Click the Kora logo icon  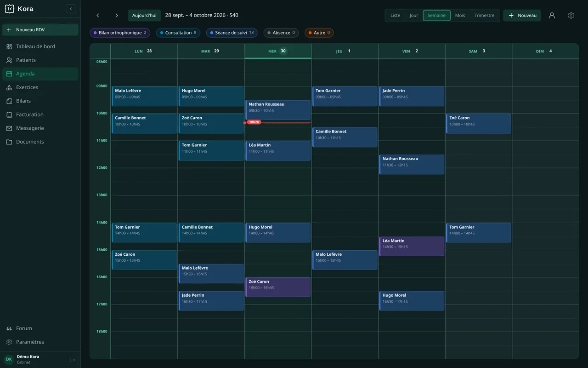point(10,9)
